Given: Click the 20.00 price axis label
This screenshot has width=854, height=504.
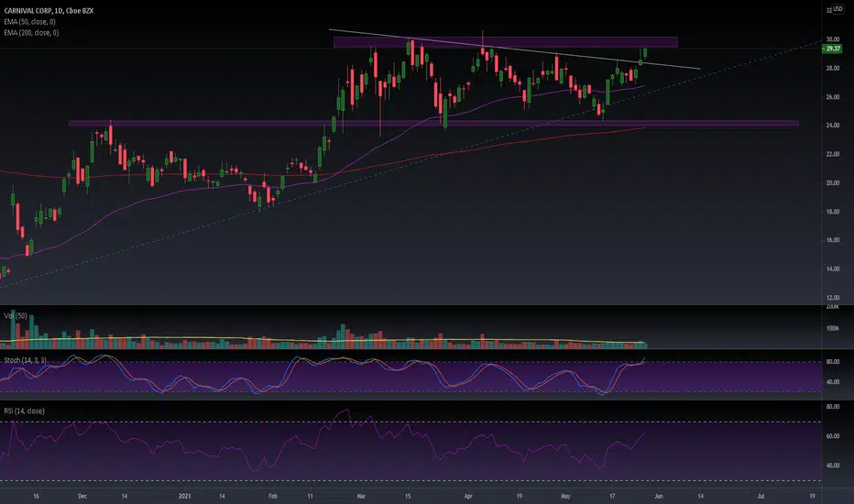Looking at the screenshot, I should coord(833,183).
